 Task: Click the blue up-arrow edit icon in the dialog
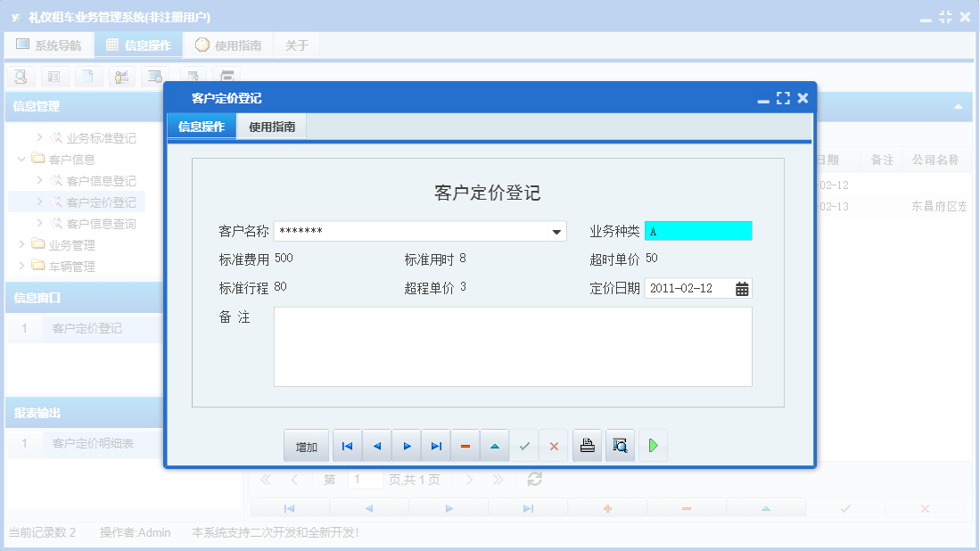click(494, 445)
